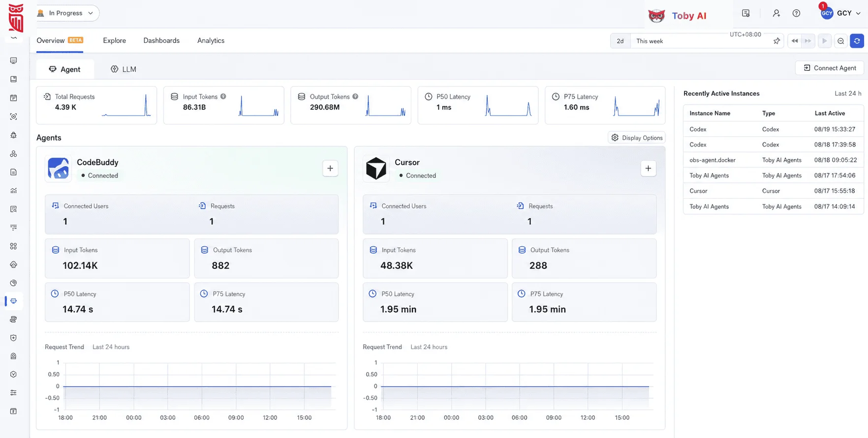Click the bug icon in sidebar

click(x=14, y=135)
